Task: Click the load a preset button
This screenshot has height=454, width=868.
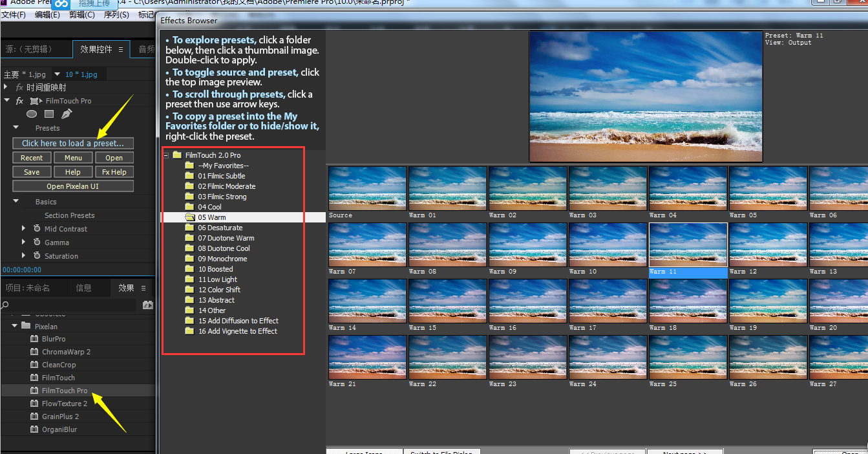Action: [x=73, y=143]
